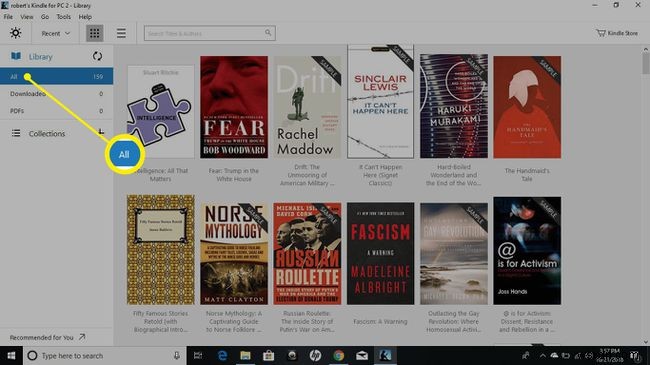
Task: Open It Can't Happen Here cover
Action: pos(381,102)
